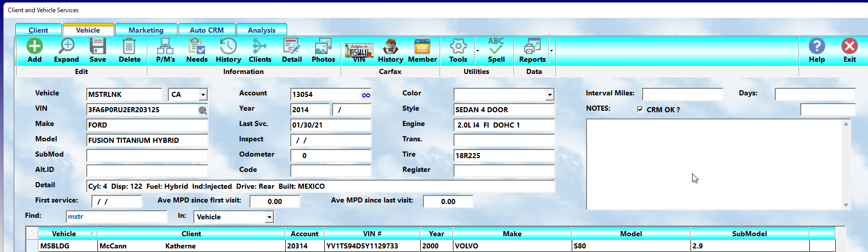Click the Days field

tap(815, 94)
